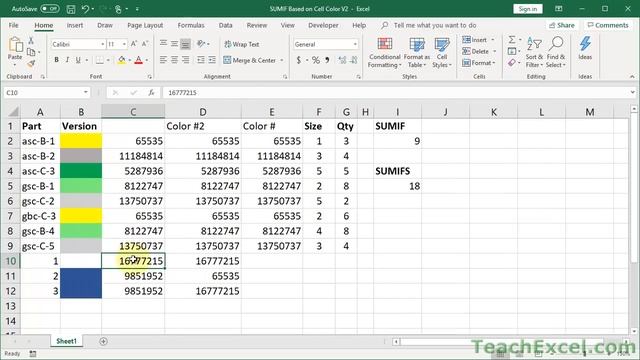Image resolution: width=640 pixels, height=360 pixels.
Task: Click the Tell me what you want search box
Action: click(x=435, y=25)
